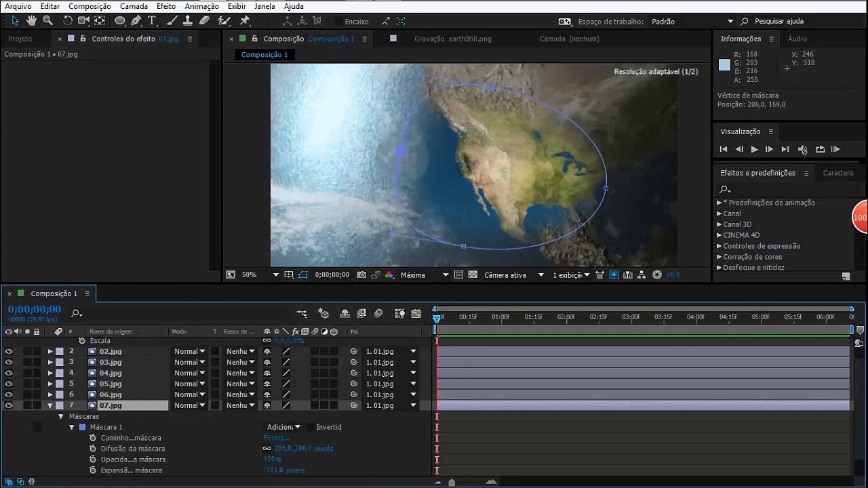This screenshot has width=868, height=488.
Task: Click the fast previews icon
Action: point(614,275)
